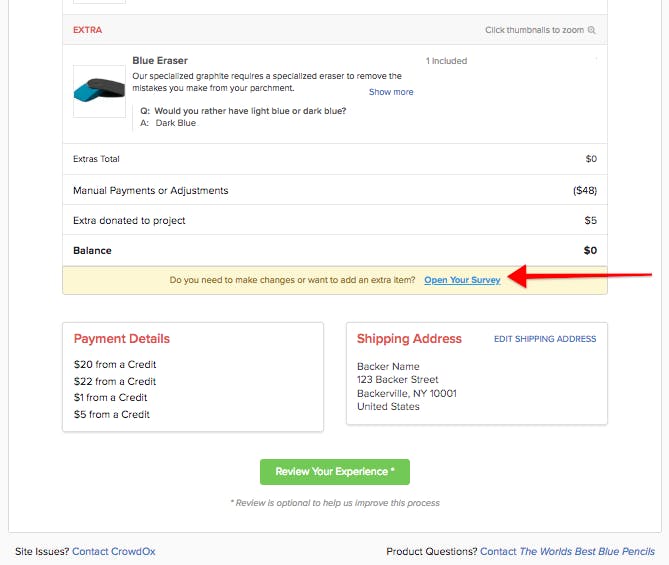The image size is (669, 565).
Task: Click the 1 Included label
Action: click(x=446, y=61)
